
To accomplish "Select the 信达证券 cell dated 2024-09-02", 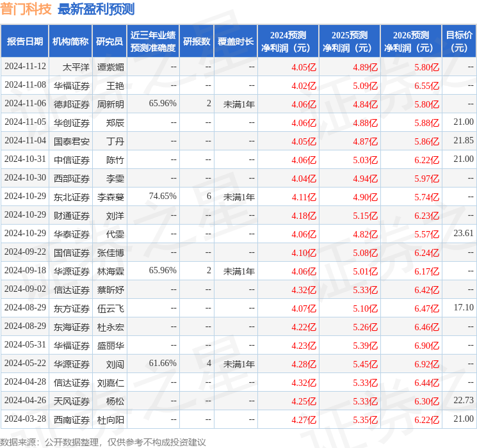I will 72,290.
